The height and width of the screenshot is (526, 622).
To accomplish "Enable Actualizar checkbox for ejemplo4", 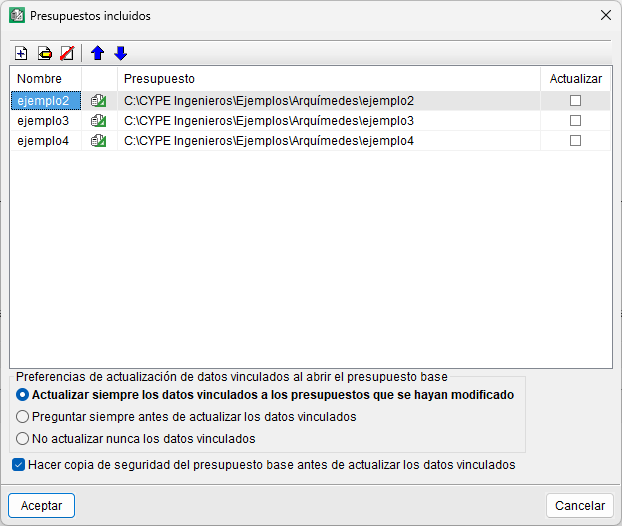I will click(x=575, y=141).
